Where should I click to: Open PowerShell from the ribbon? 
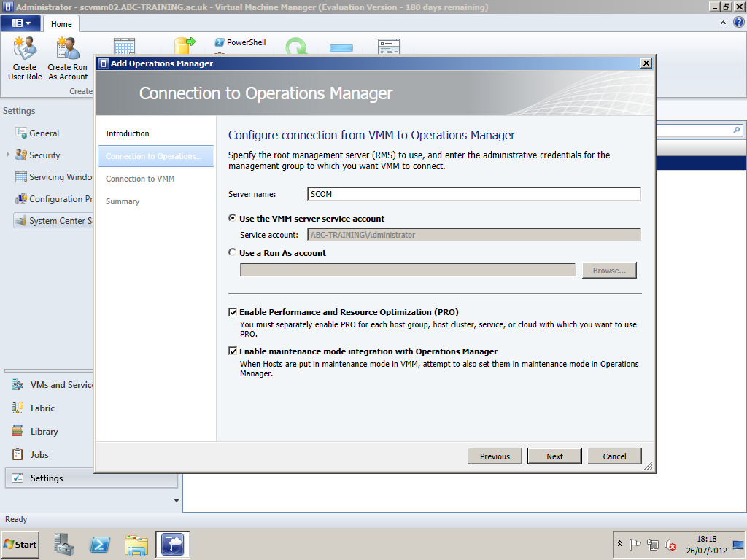[240, 42]
